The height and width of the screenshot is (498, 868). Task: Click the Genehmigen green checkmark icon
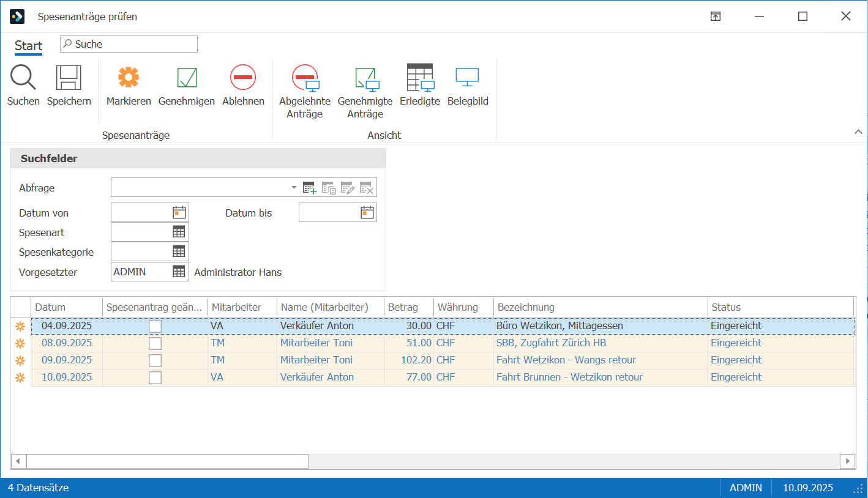(187, 78)
